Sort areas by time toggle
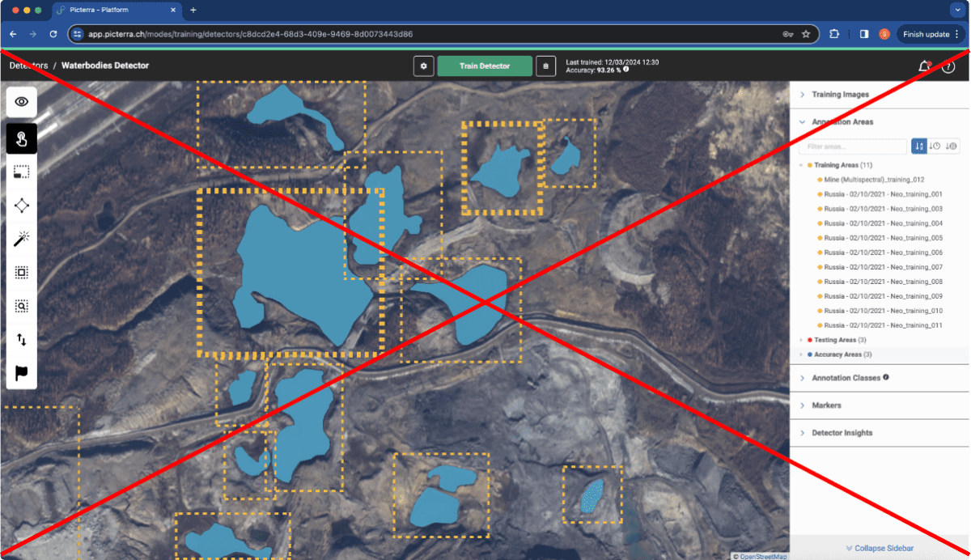Viewport: 971px width, 560px height. [x=935, y=146]
